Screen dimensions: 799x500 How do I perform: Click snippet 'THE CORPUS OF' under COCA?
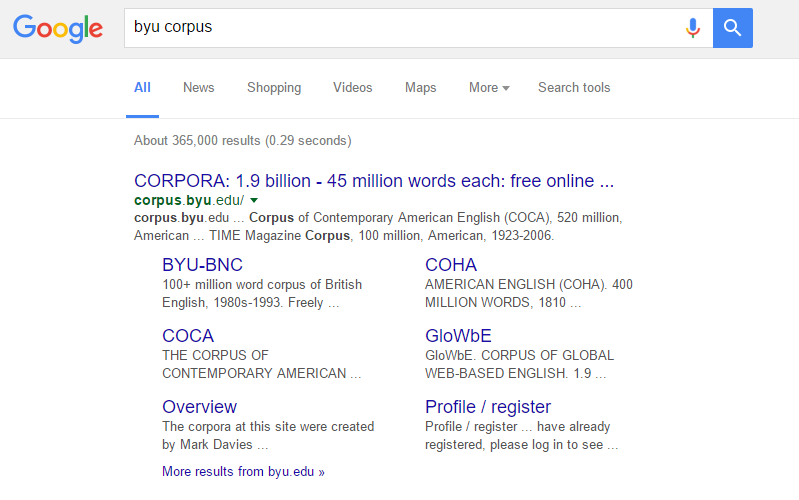pyautogui.click(x=215, y=355)
